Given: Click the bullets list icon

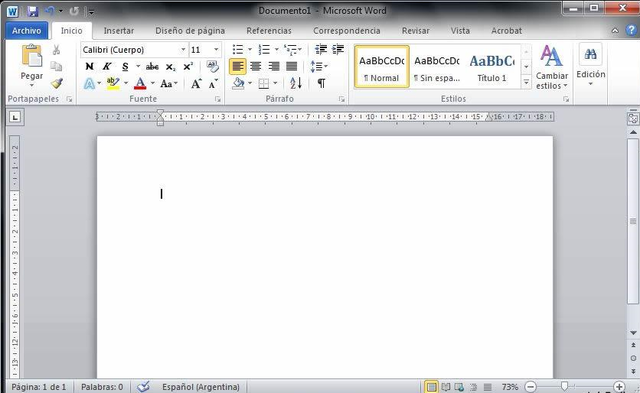Looking at the screenshot, I should (238, 50).
